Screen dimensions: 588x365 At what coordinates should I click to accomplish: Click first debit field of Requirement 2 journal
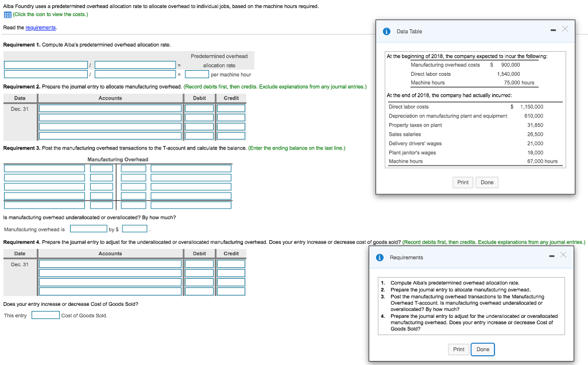(199, 109)
